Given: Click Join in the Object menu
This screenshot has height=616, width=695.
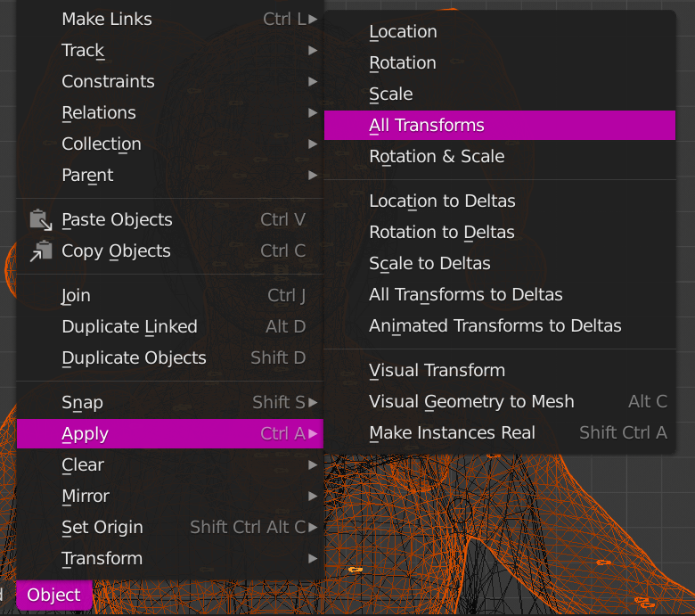Looking at the screenshot, I should click(x=77, y=296).
